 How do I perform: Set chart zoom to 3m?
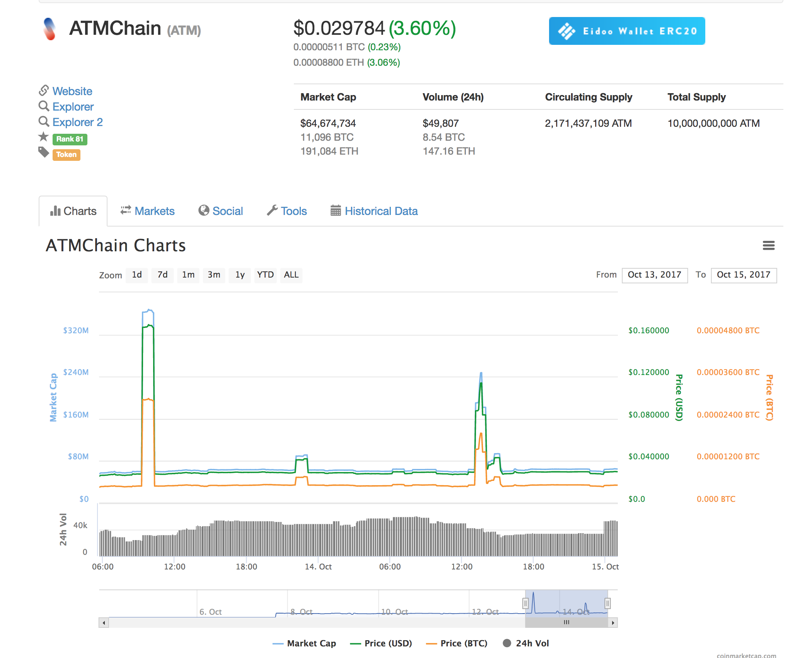click(x=214, y=275)
